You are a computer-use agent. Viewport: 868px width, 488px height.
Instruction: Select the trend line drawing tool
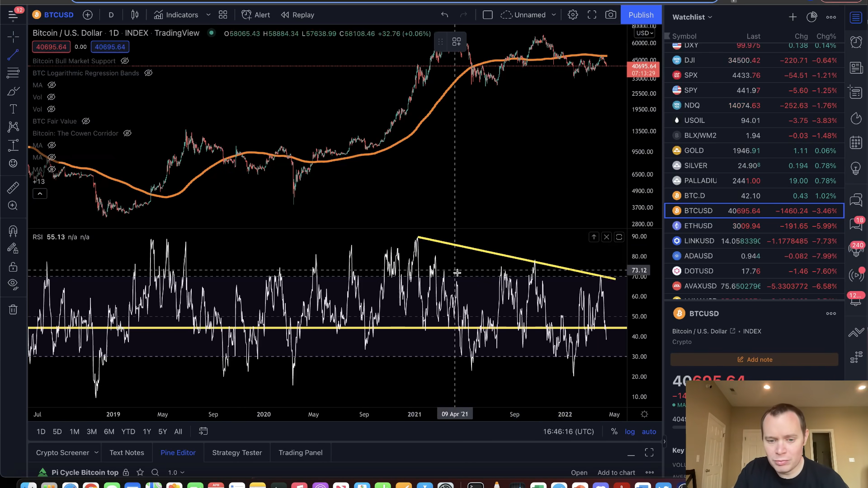point(13,55)
